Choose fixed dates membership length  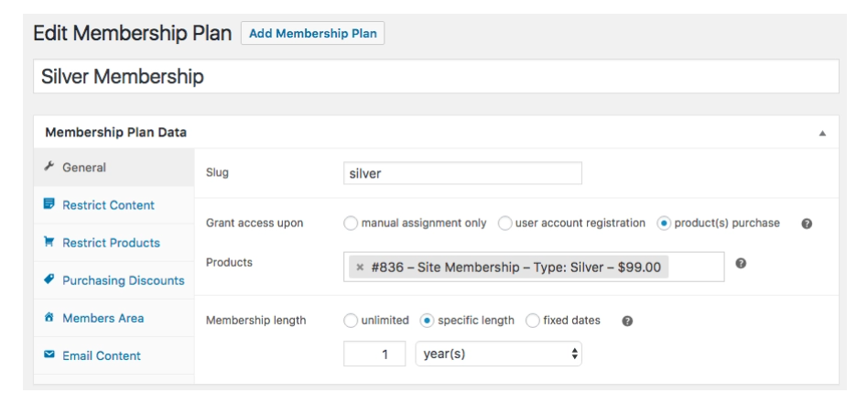pyautogui.click(x=533, y=321)
